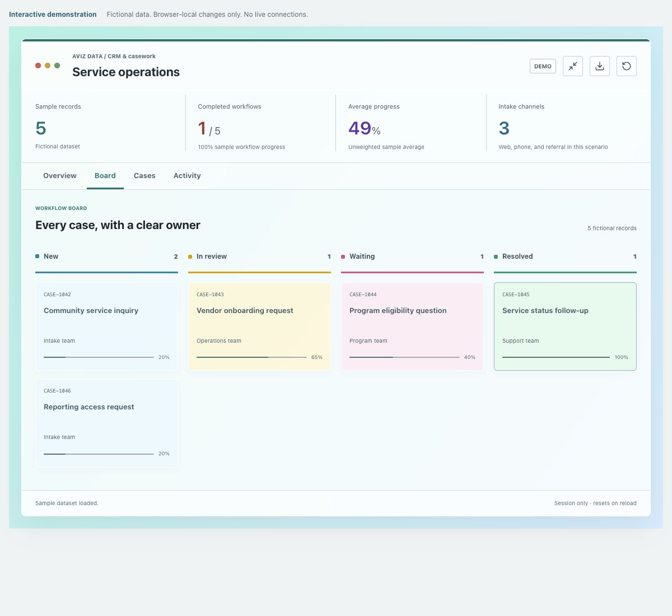Open the Vendor onboarding request card
This screenshot has height=616, width=672.
click(x=259, y=326)
